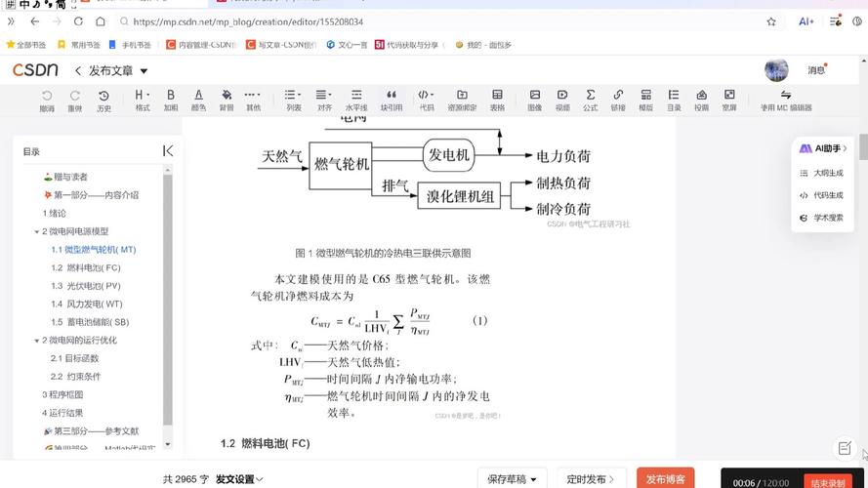Select outline entry '2.2 约束条件'
868x488 pixels.
tap(76, 377)
